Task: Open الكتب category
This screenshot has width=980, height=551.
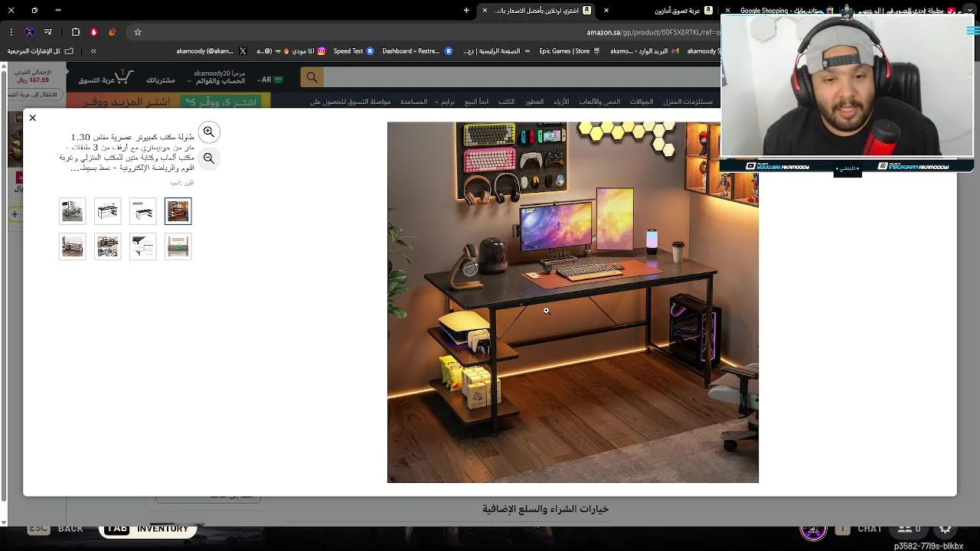Action: pyautogui.click(x=507, y=102)
